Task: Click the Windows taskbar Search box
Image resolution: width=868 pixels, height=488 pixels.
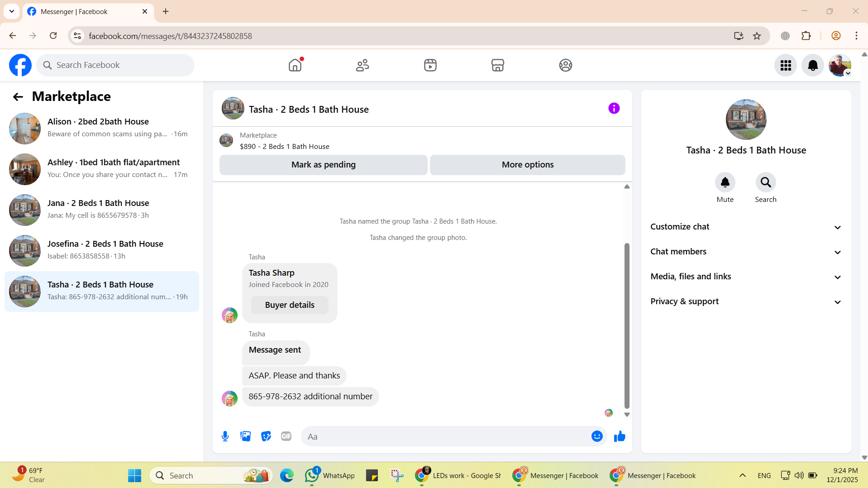Action: click(211, 475)
